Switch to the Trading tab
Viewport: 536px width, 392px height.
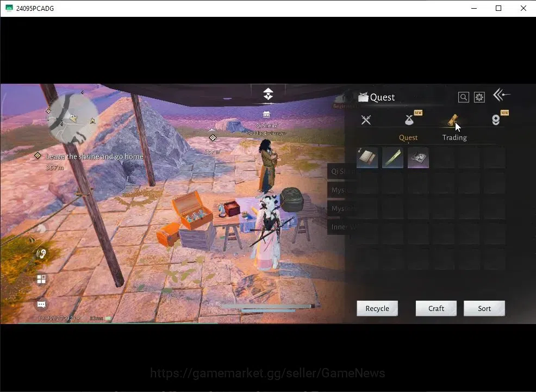(x=454, y=138)
